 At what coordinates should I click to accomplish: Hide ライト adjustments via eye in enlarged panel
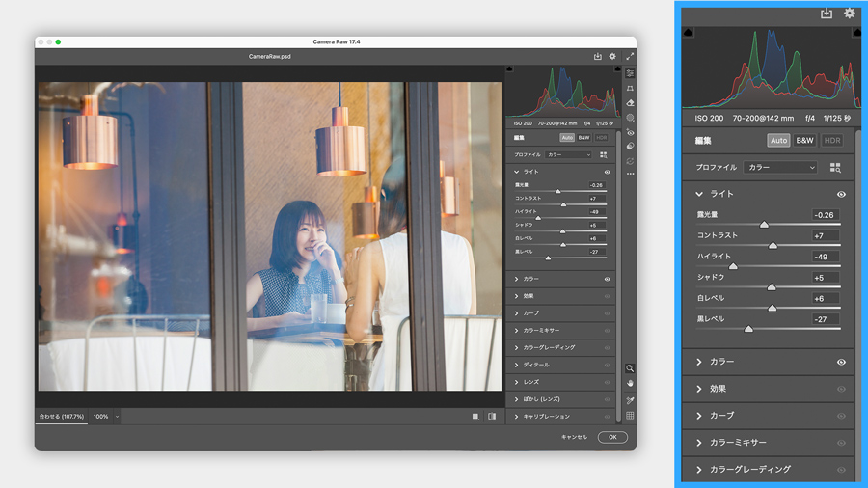click(x=841, y=194)
